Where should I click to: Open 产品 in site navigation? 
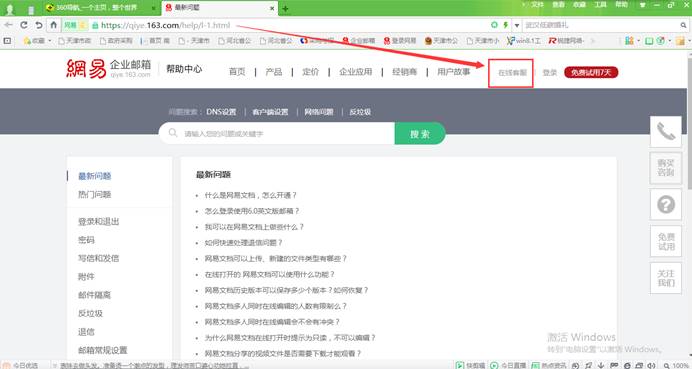click(x=274, y=72)
